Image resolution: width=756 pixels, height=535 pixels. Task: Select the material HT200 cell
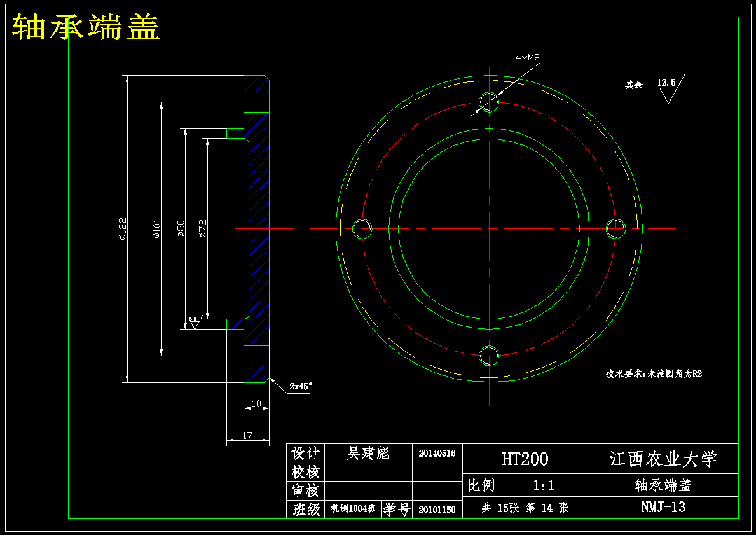525,459
